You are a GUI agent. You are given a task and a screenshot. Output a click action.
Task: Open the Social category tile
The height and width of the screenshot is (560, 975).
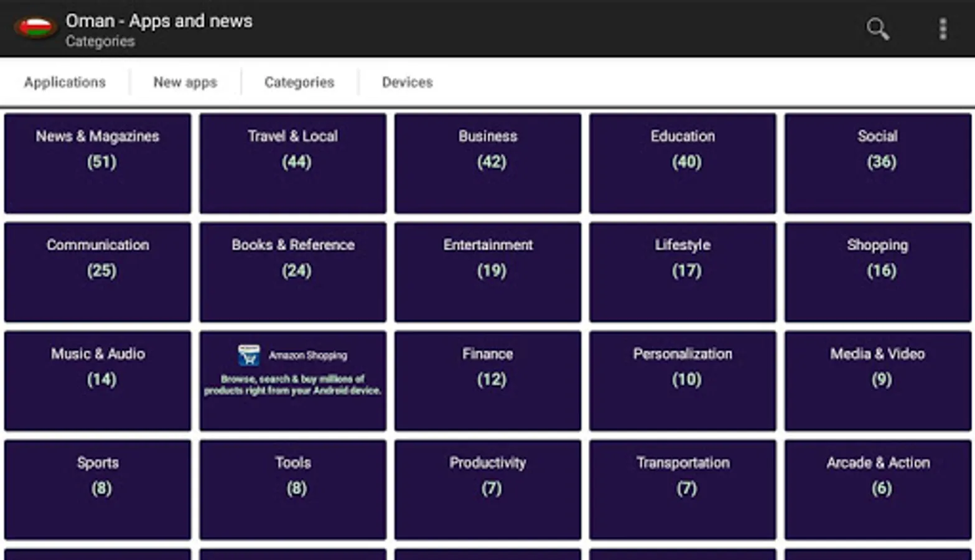tap(878, 163)
